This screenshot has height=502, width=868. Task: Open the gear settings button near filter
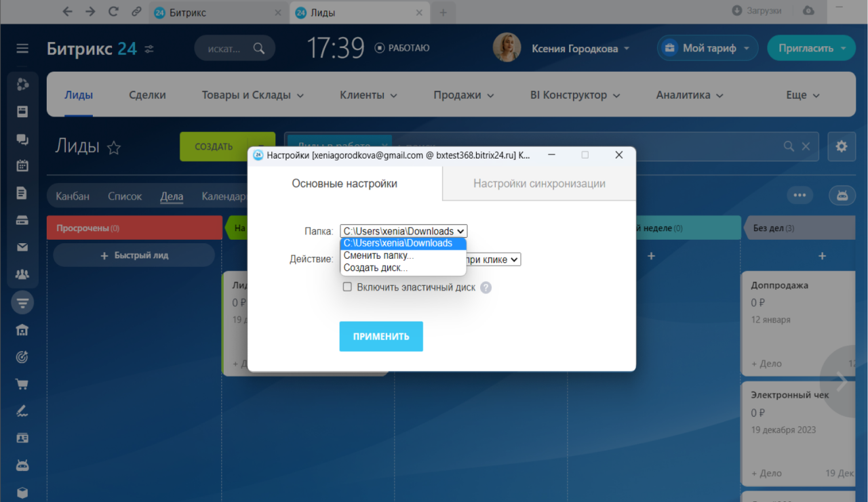click(x=842, y=146)
